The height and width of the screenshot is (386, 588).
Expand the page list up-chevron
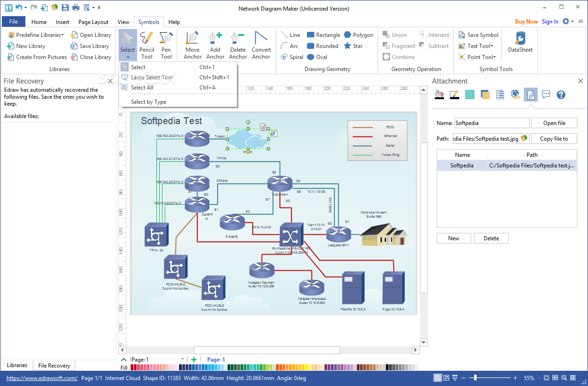pos(123,359)
